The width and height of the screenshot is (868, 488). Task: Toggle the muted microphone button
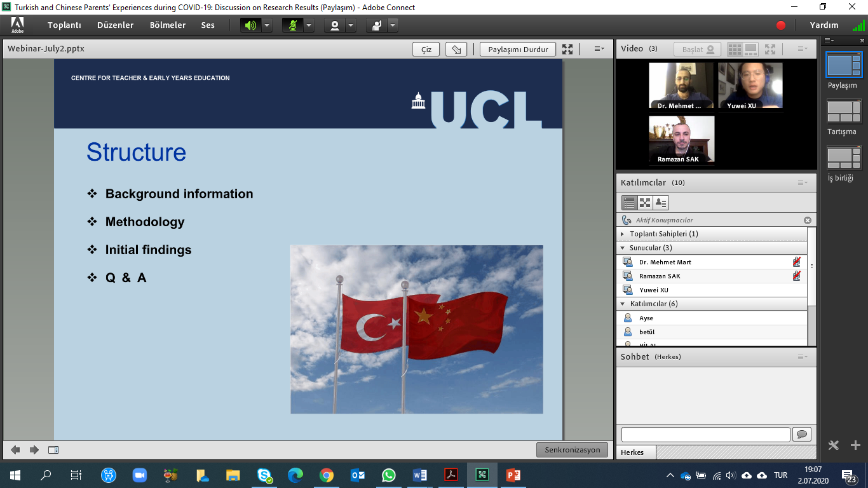[x=292, y=25]
